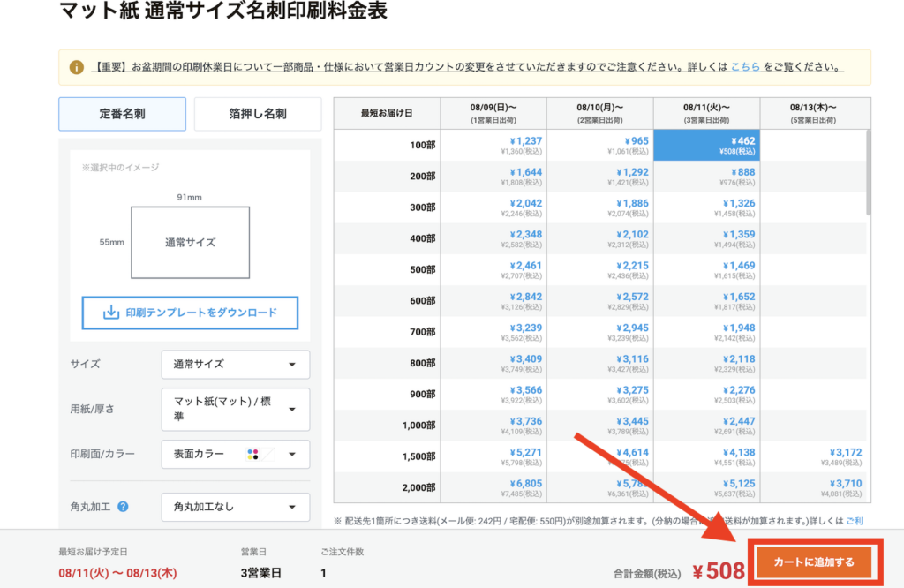Open the ご利 link under the price table
The image size is (904, 588).
coord(855,521)
